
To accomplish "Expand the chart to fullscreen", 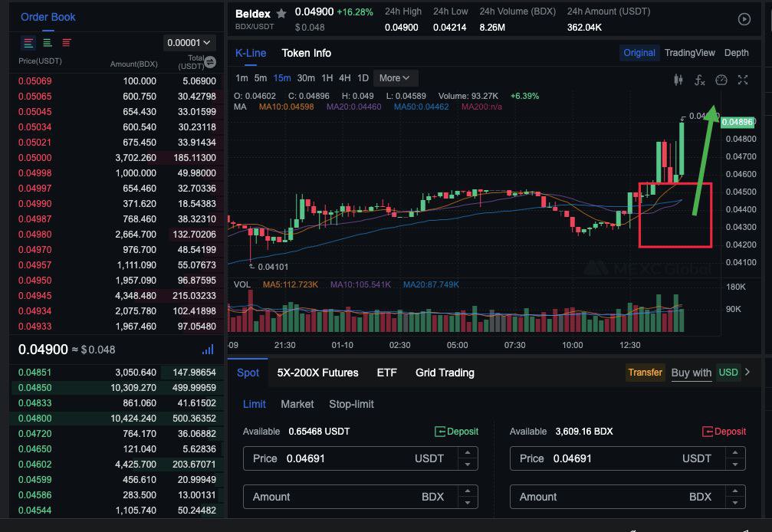I will tap(743, 80).
